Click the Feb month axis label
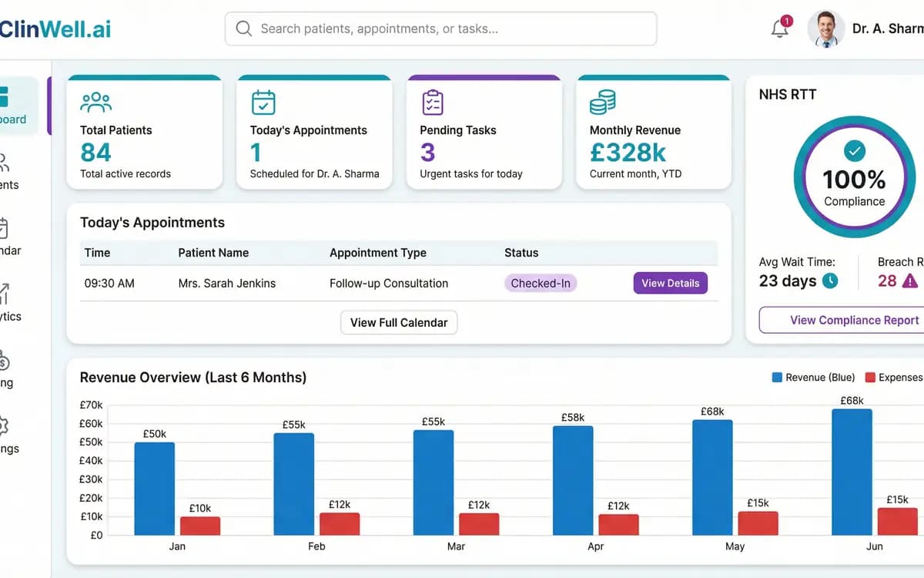924x578 pixels. (316, 546)
